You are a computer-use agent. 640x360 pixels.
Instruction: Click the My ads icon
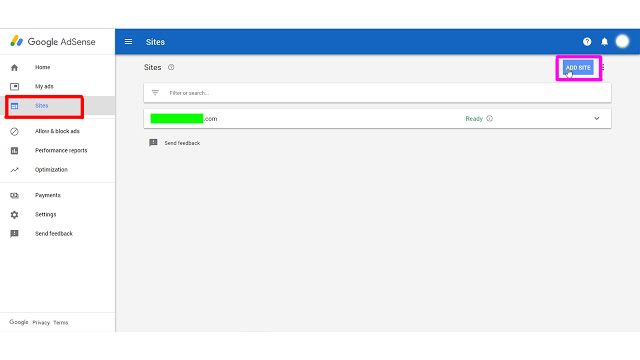(x=14, y=87)
